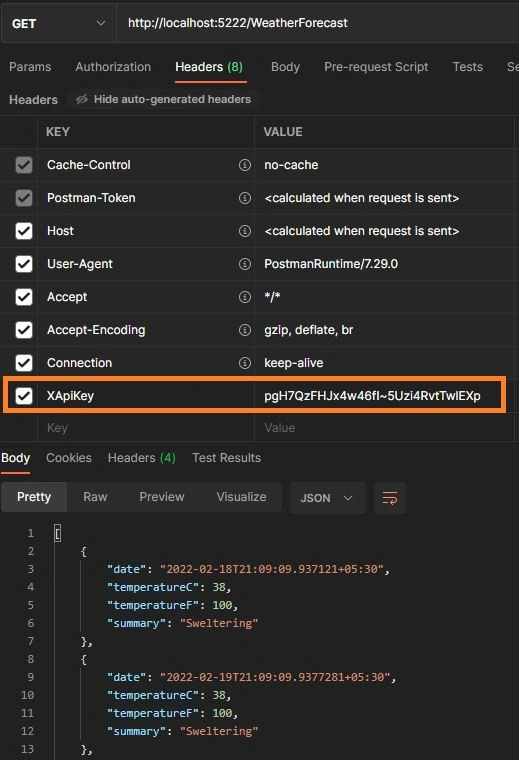This screenshot has height=760, width=519.
Task: Select the Raw response view
Action: (x=95, y=497)
